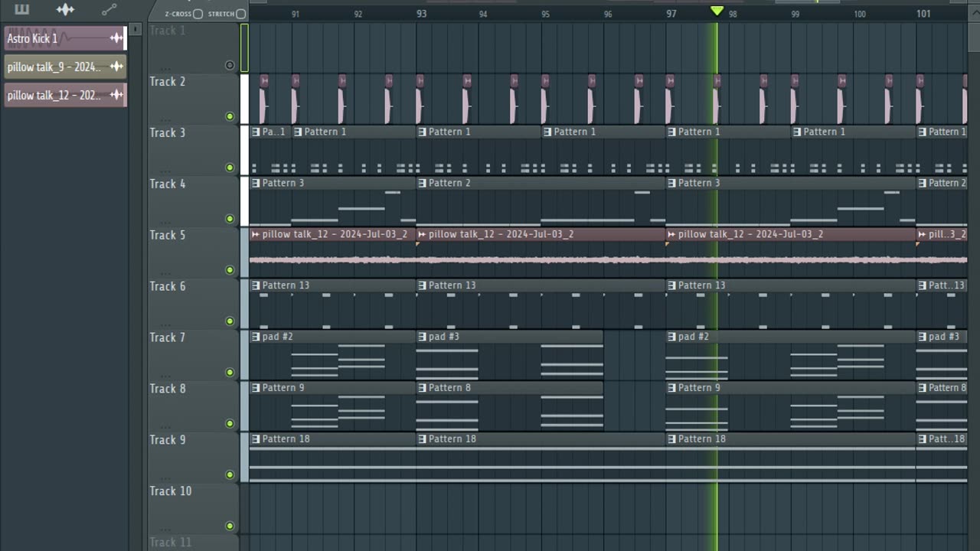Image resolution: width=980 pixels, height=551 pixels.
Task: Open the picker panel small dropdown arrow
Action: point(136,29)
